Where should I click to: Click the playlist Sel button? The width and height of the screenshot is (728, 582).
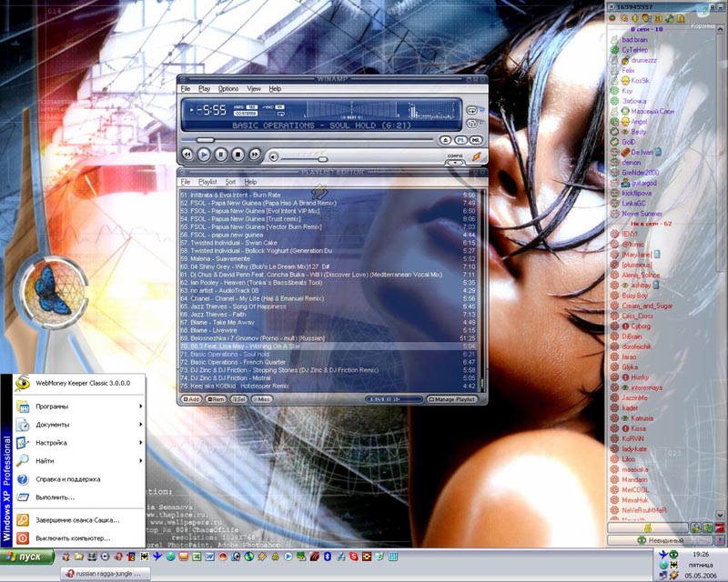click(x=238, y=399)
